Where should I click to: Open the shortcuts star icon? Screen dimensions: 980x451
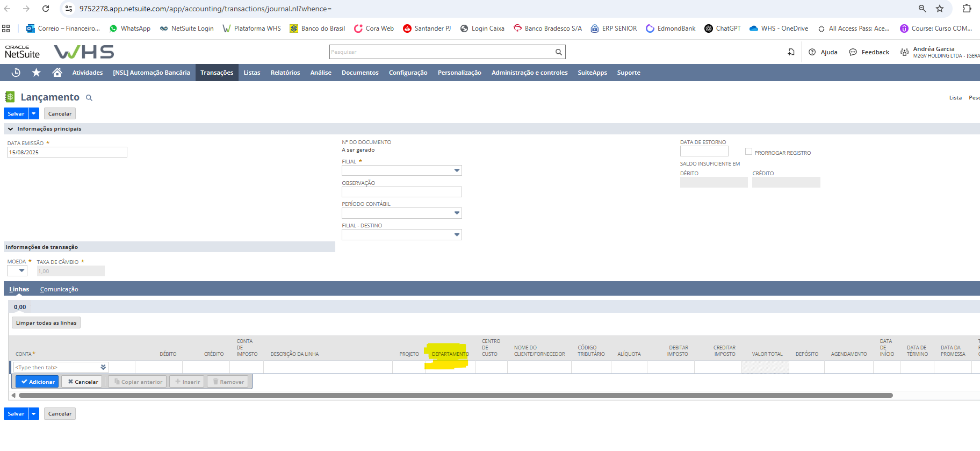tap(36, 73)
